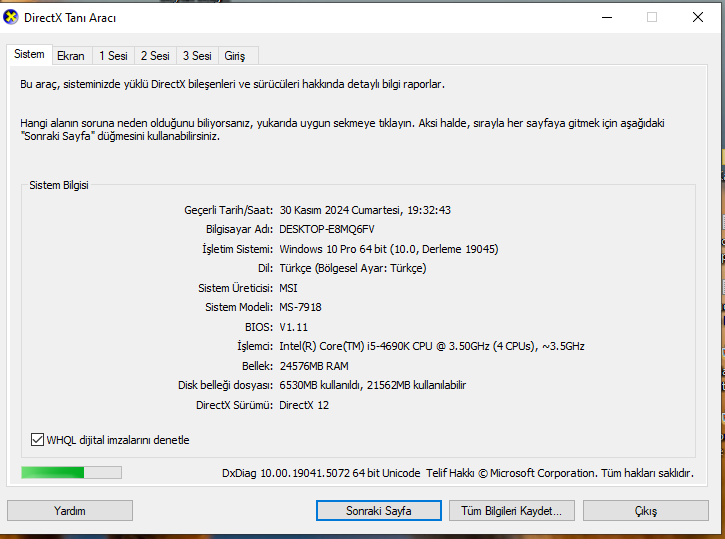The height and width of the screenshot is (539, 725).
Task: Click Tüm Bilgileri Kaydet button
Action: click(x=511, y=511)
